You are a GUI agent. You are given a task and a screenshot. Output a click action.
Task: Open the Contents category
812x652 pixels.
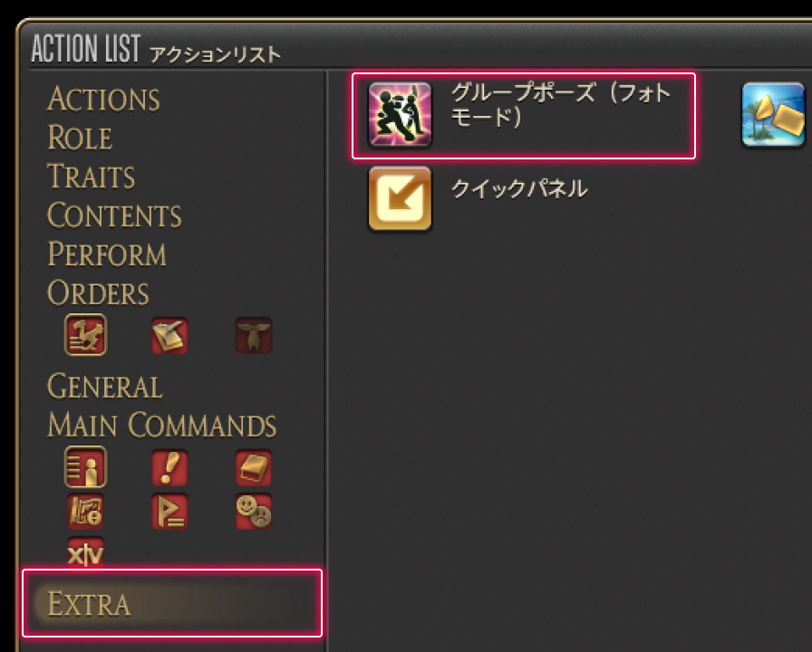coord(114,216)
